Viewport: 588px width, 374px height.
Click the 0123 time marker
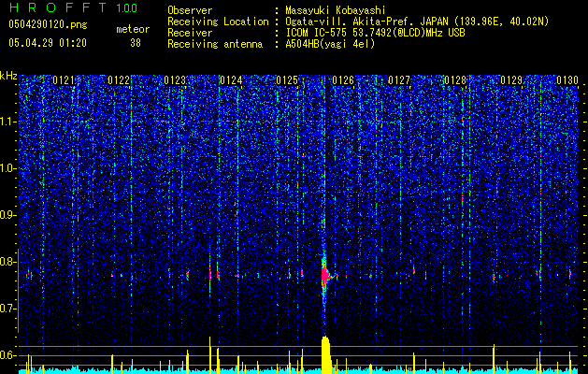pos(175,80)
